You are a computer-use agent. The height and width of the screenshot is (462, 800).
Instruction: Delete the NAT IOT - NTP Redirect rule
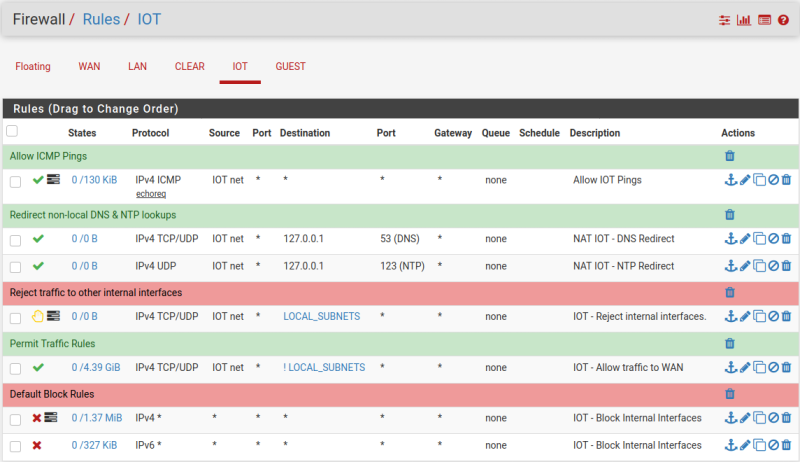[x=786, y=266]
